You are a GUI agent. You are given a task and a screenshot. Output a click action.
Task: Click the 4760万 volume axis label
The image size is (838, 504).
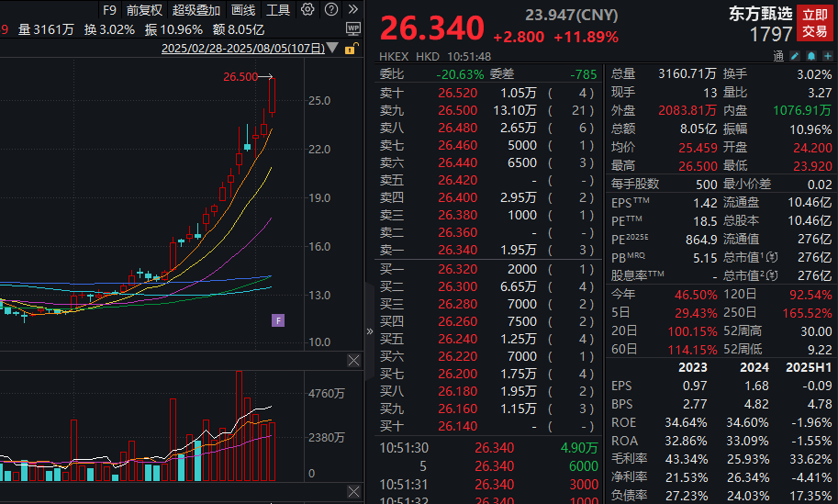pyautogui.click(x=327, y=394)
